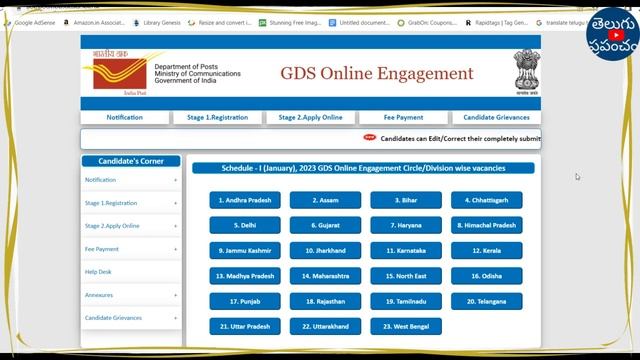Select 21. Uttar Pradesh circle
The image size is (640, 360).
point(245,327)
